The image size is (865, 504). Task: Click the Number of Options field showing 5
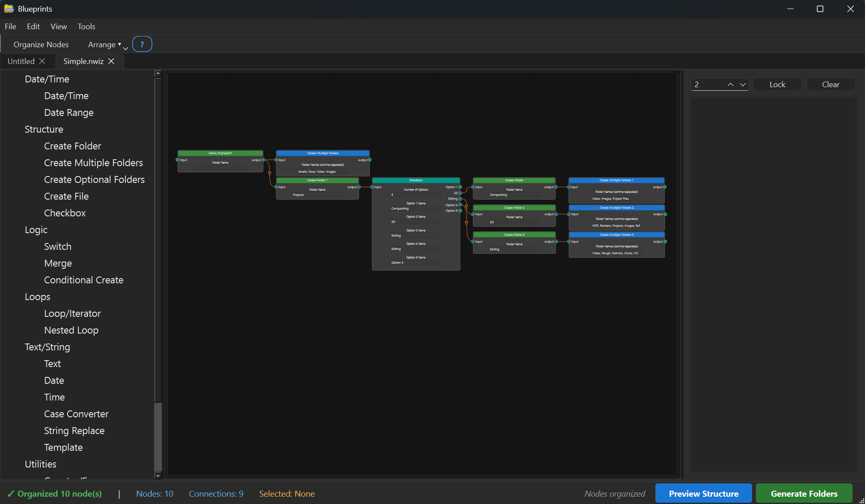(416, 194)
